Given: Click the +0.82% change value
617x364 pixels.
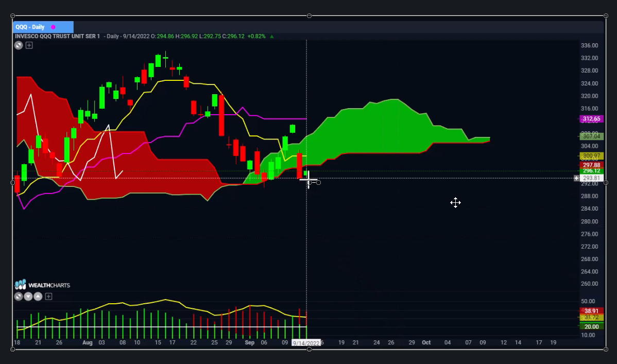Looking at the screenshot, I should click(x=256, y=36).
